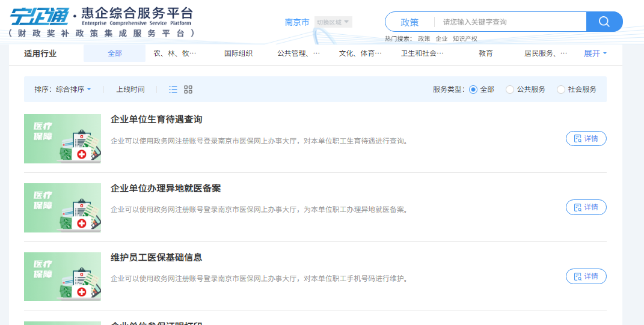Open the 切换区域 region switcher
Viewport: 644px width, 325px height.
coord(333,22)
